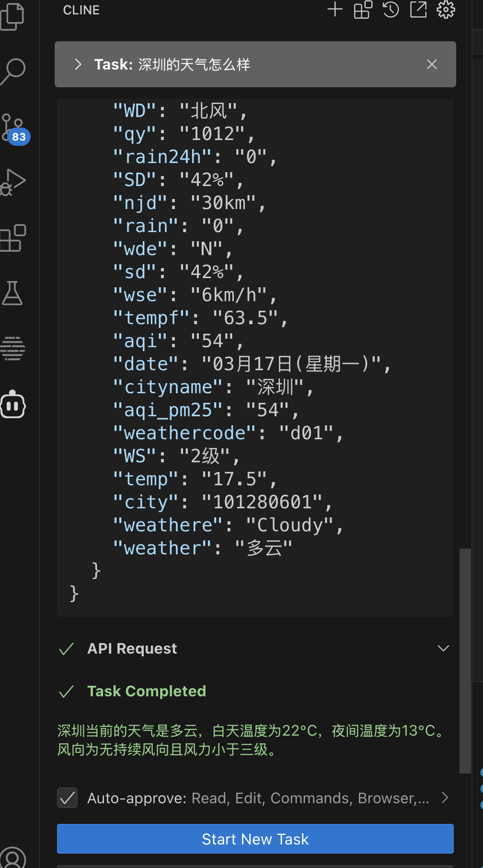Open the Testing flask view
483x868 pixels.
click(x=12, y=293)
